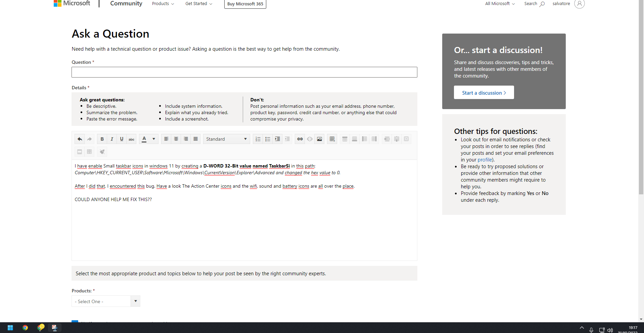This screenshot has height=333, width=644.
Task: Apply Underline formatting
Action: pos(122,139)
